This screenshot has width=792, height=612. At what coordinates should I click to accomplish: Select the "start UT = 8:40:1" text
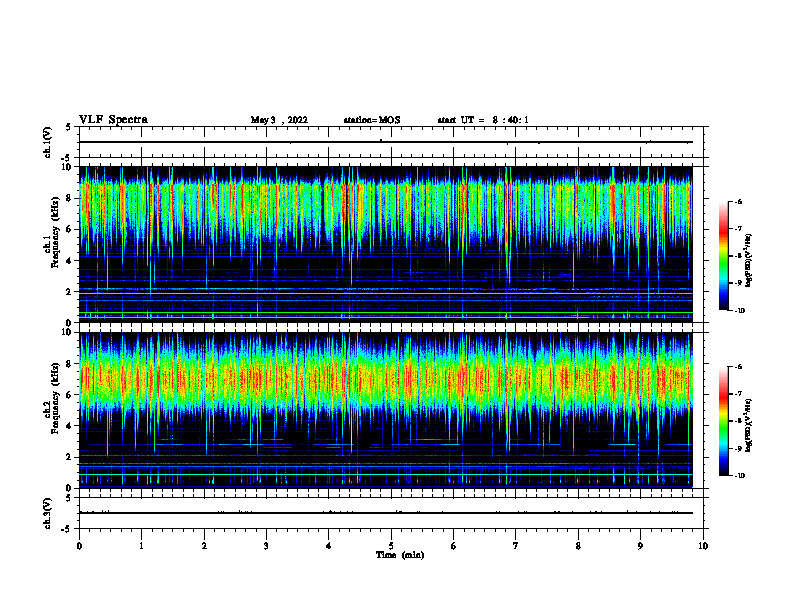(x=483, y=120)
